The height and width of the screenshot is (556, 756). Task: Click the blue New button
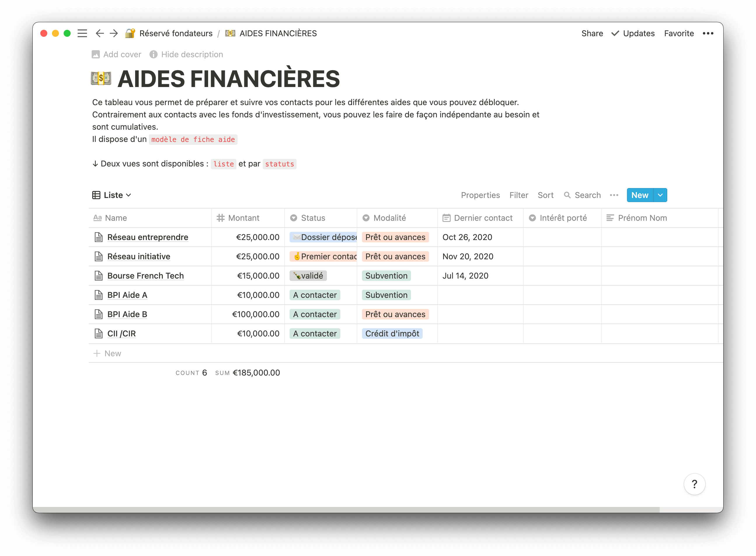coord(640,195)
